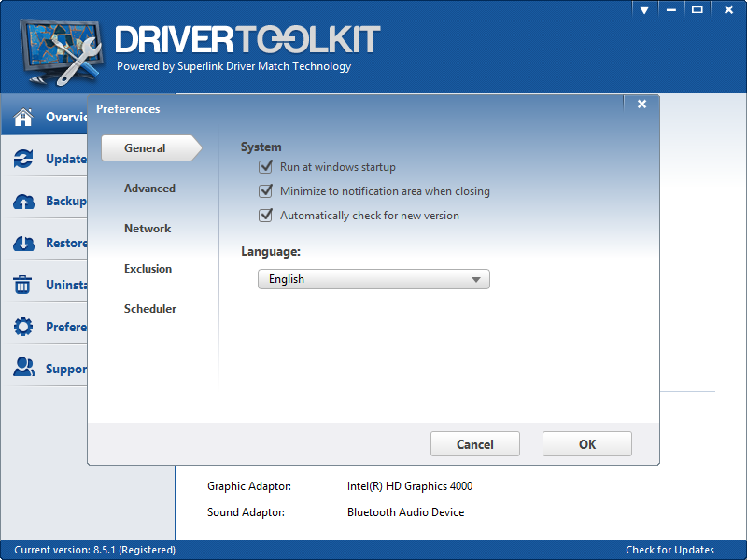Confirm preferences with OK button
747x560 pixels.
587,444
